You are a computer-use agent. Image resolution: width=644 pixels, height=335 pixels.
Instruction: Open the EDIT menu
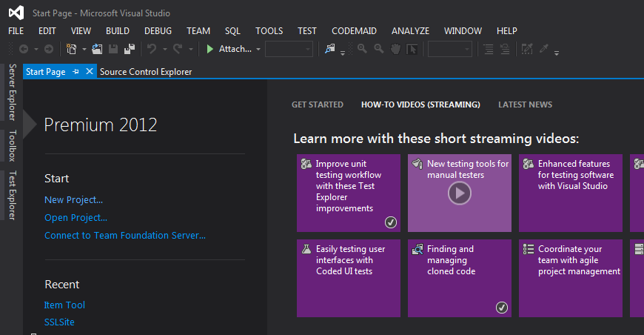47,31
